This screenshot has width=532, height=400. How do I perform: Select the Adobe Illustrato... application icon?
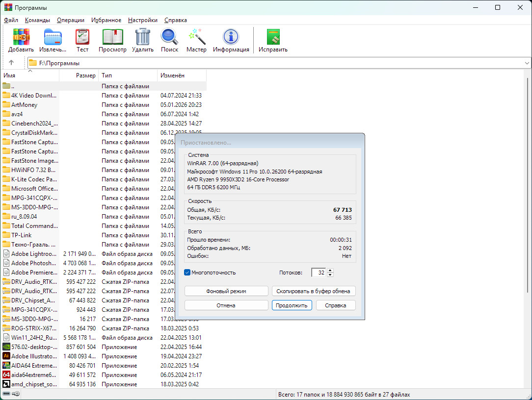[6, 356]
